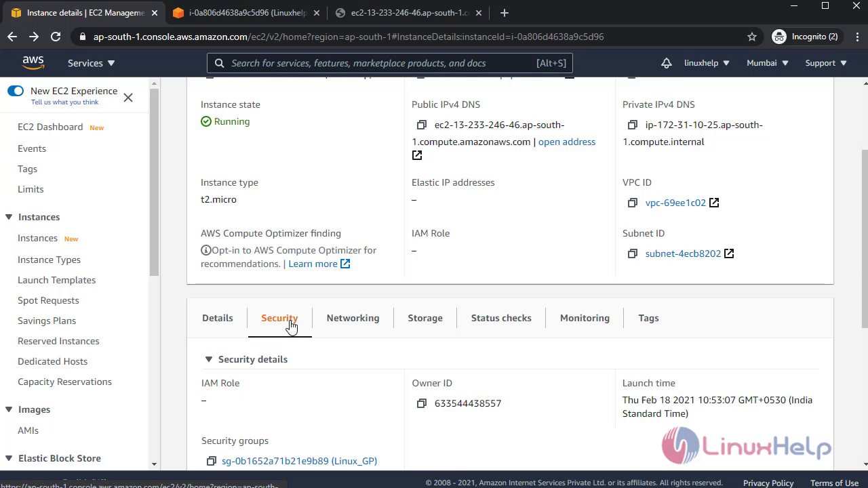Viewport: 868px width, 488px height.
Task: Open Instance Types in sidebar
Action: (x=49, y=260)
